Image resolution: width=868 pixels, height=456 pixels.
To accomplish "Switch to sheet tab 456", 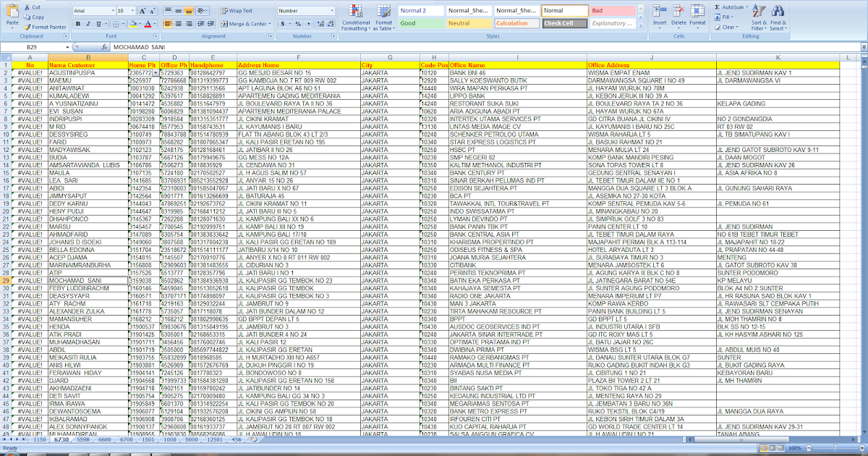I will [236, 439].
